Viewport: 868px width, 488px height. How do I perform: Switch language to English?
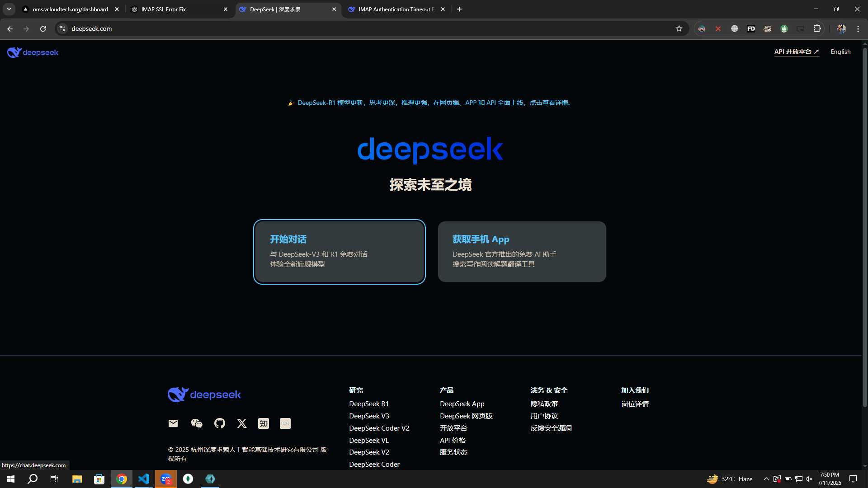pyautogui.click(x=840, y=52)
